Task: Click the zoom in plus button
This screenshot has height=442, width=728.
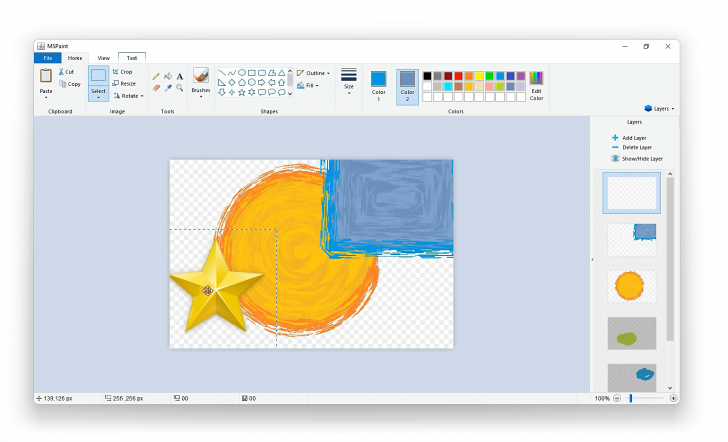Action: pyautogui.click(x=673, y=398)
